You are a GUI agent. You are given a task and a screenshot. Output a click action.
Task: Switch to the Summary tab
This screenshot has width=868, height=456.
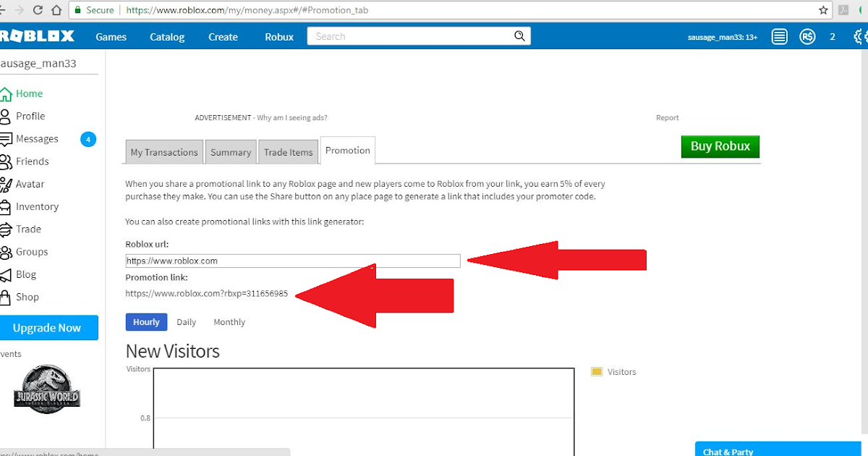coord(231,152)
